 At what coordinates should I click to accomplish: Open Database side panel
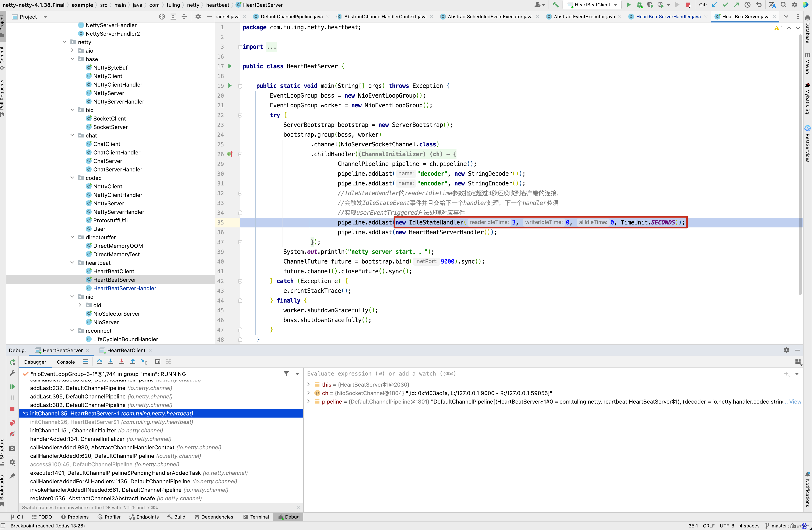[x=808, y=29]
